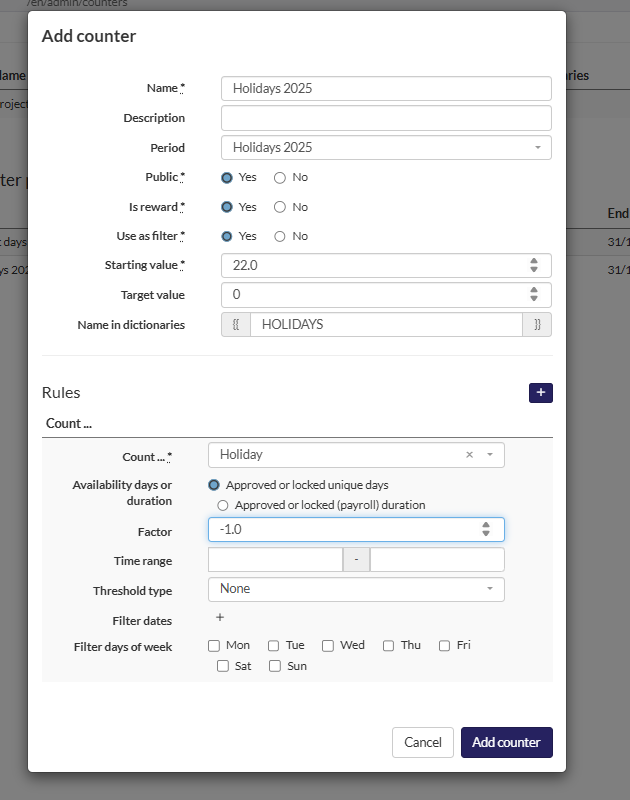This screenshot has height=800, width=630.
Task: Add a filter date with plus icon
Action: point(220,618)
